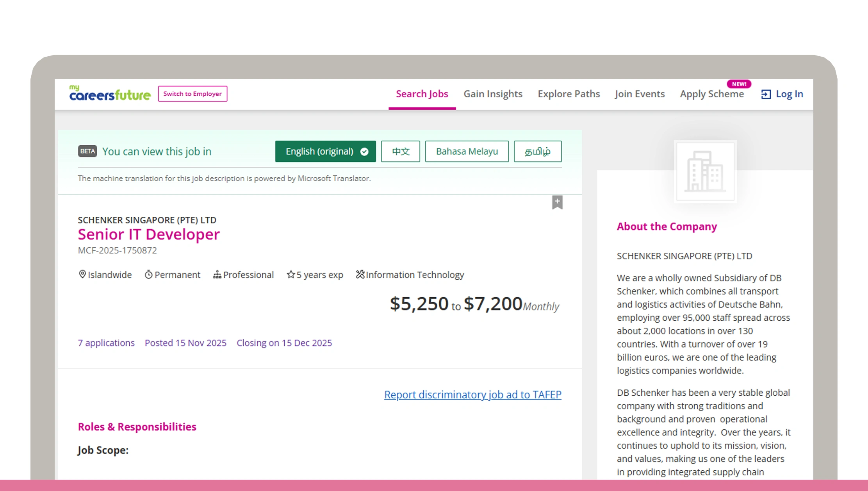Switch job description to 中文
The image size is (868, 491).
pos(400,151)
